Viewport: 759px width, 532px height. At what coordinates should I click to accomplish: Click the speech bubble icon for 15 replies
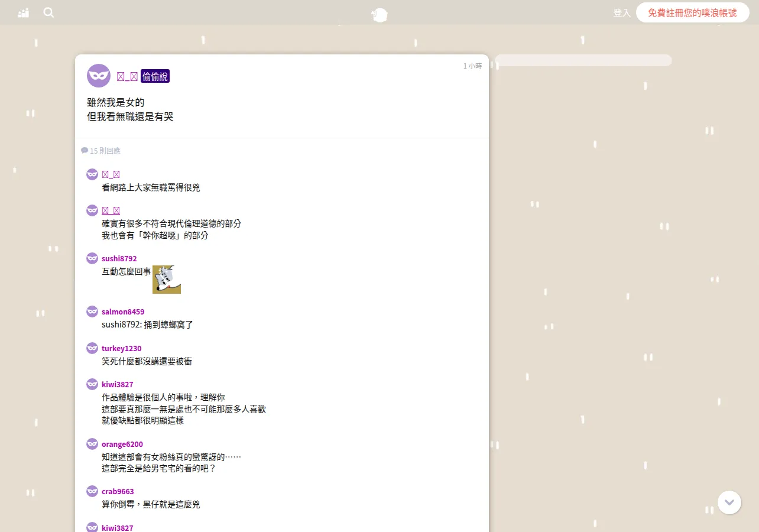pos(85,151)
